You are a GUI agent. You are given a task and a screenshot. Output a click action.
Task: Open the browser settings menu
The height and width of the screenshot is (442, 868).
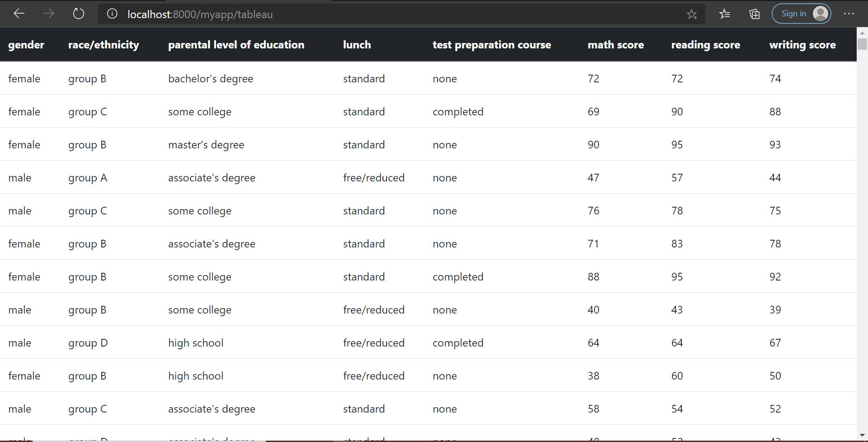click(x=850, y=14)
